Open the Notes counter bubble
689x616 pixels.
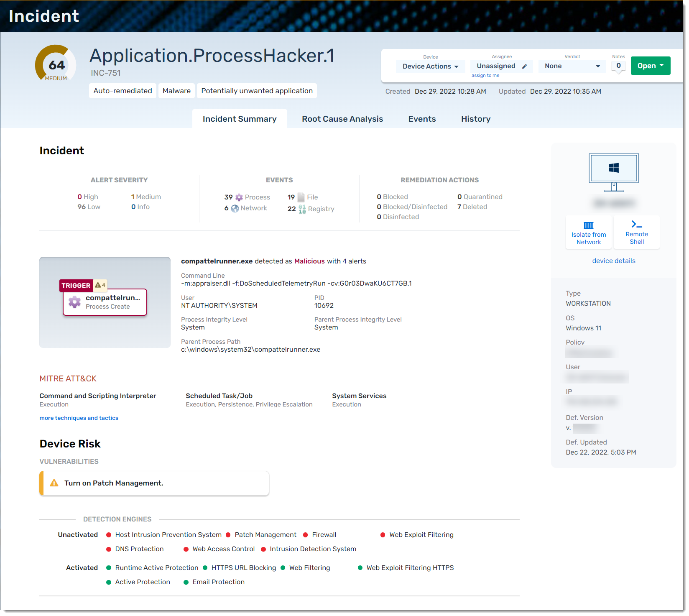(x=618, y=66)
